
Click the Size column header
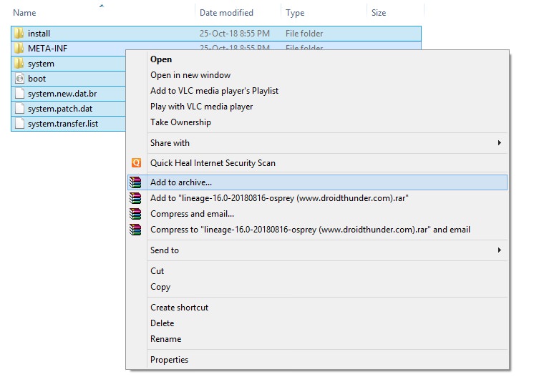point(379,13)
